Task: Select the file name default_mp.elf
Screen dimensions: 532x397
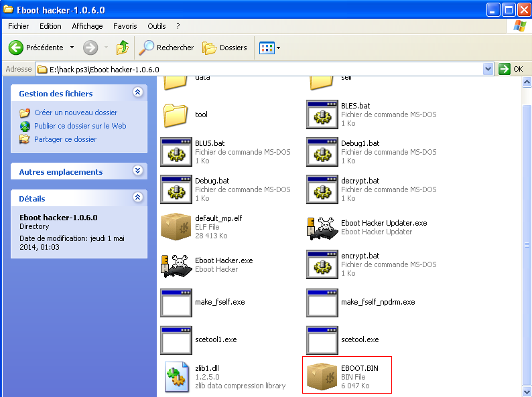Action: tap(218, 218)
